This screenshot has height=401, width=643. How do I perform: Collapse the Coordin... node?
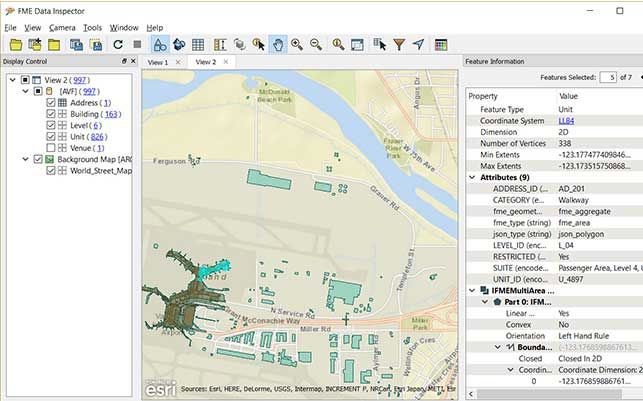tap(511, 370)
